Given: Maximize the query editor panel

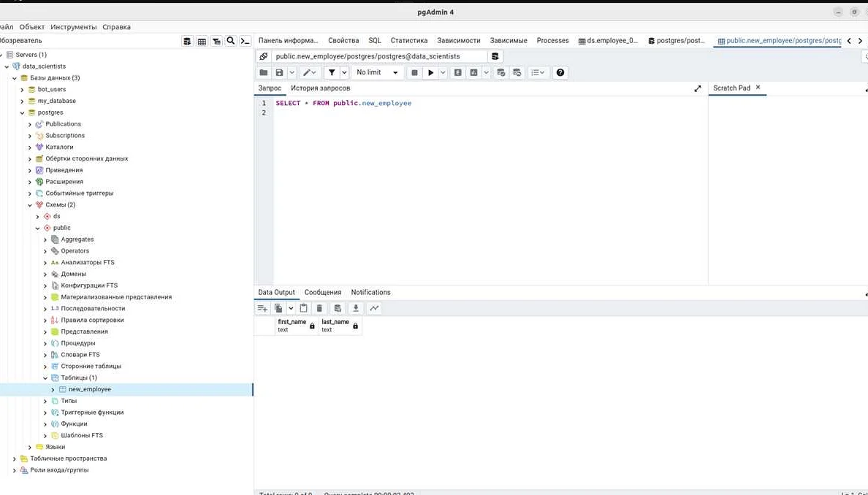Looking at the screenshot, I should (x=698, y=88).
